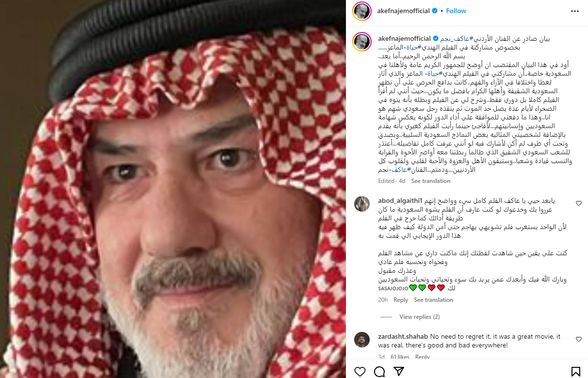This screenshot has height=378, width=588.
Task: Like abod_algaithi1's comment heart
Action: [x=579, y=203]
